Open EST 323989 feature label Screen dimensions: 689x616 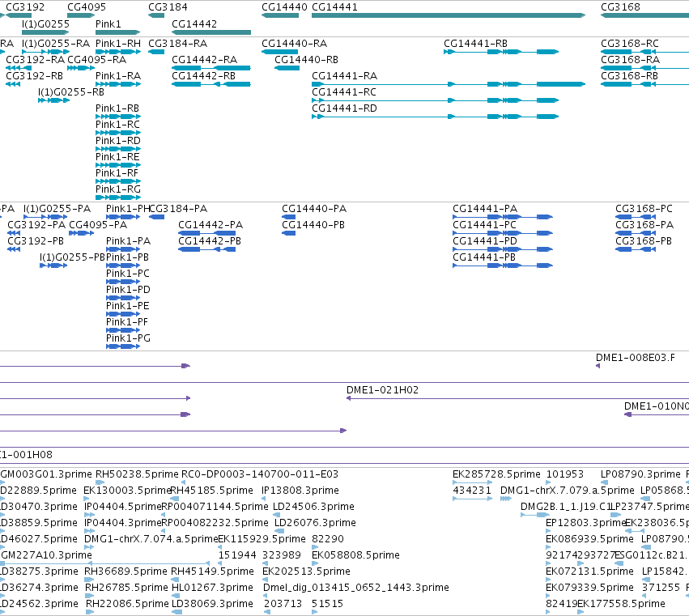(x=282, y=555)
